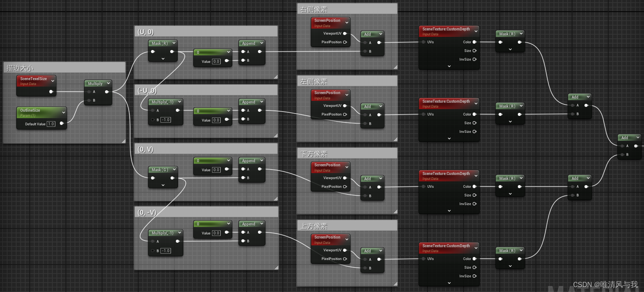The height and width of the screenshot is (292, 644).
Task: Click the Append node's A pin in (U, 0)
Action: point(243,52)
